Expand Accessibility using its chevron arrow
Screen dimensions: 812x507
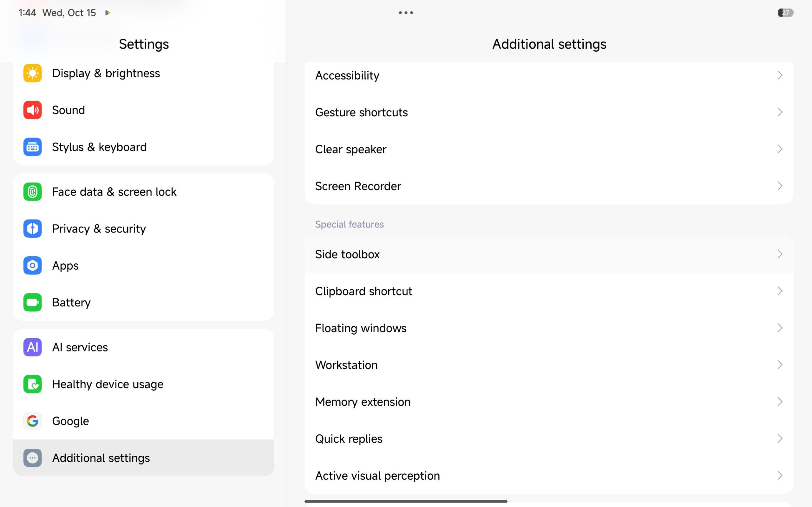(779, 75)
